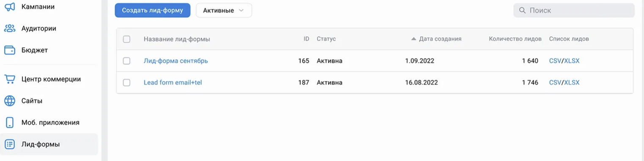This screenshot has width=644, height=161.
Task: Open the Аудитории people icon
Action: pos(9,28)
